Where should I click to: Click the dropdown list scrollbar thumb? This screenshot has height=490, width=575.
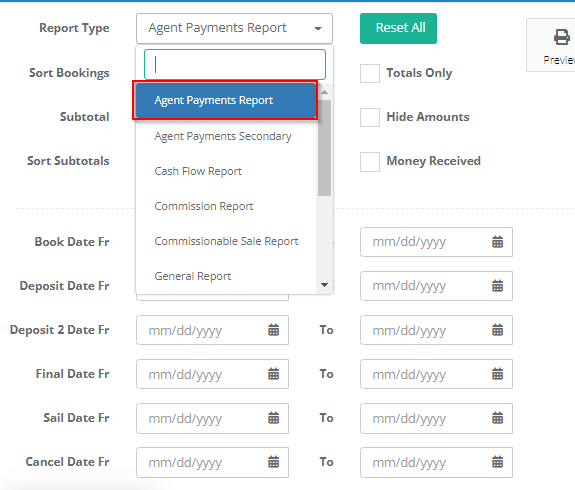[x=324, y=147]
